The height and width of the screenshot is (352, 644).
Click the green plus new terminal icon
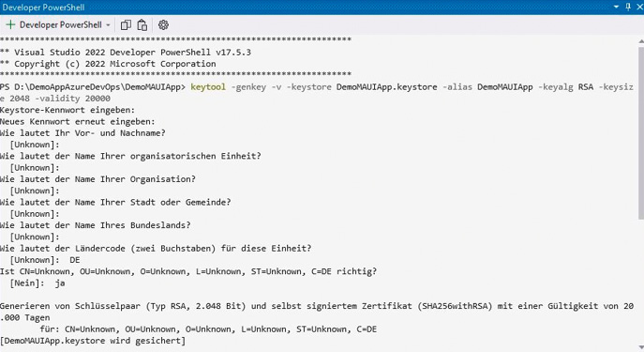[10, 25]
